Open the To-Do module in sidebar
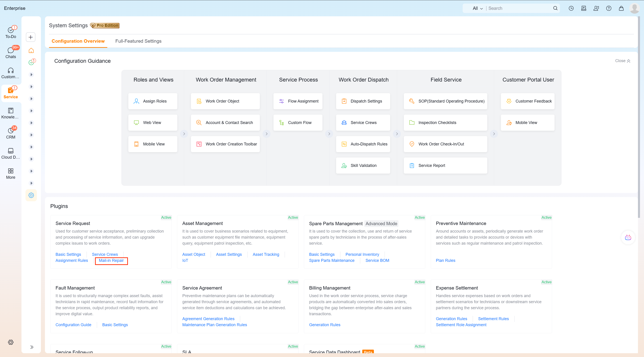The image size is (644, 357). coord(11,32)
